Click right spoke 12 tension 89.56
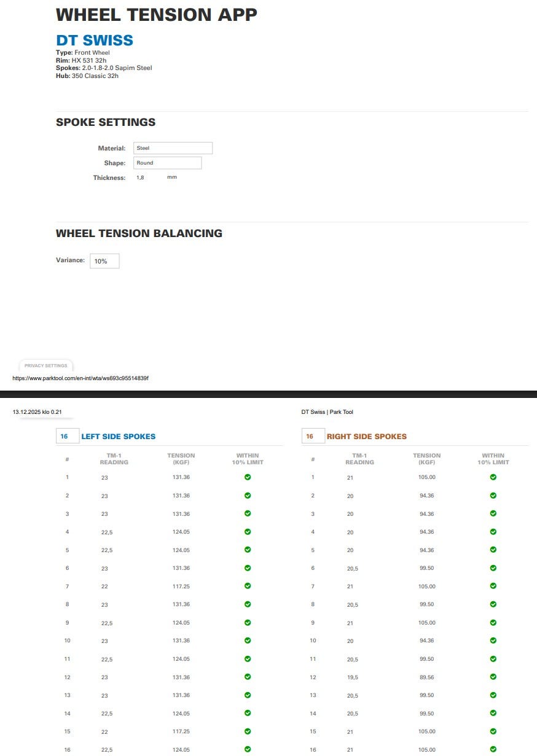 click(427, 677)
